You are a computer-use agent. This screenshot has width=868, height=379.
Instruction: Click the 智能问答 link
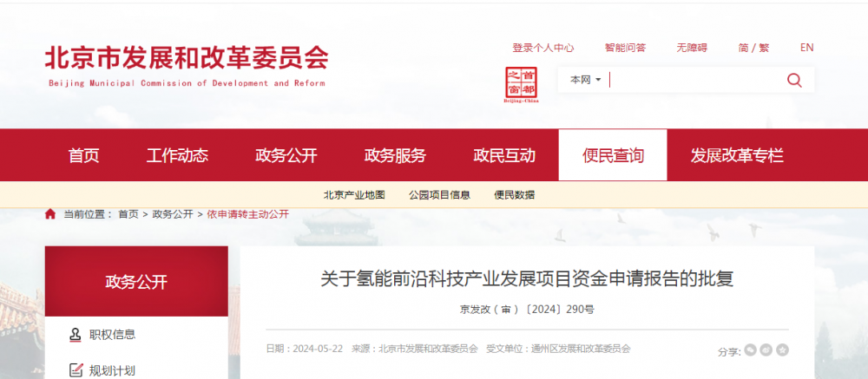(x=625, y=48)
